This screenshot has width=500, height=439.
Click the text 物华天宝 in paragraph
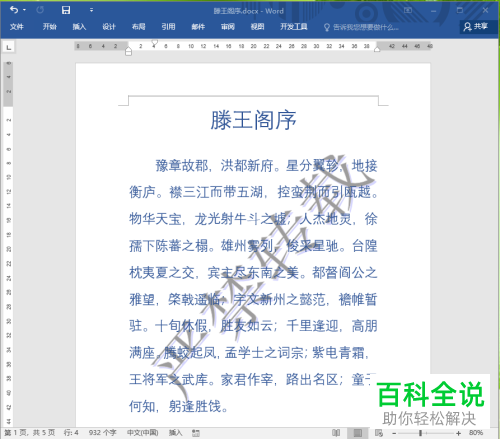pyautogui.click(x=155, y=219)
